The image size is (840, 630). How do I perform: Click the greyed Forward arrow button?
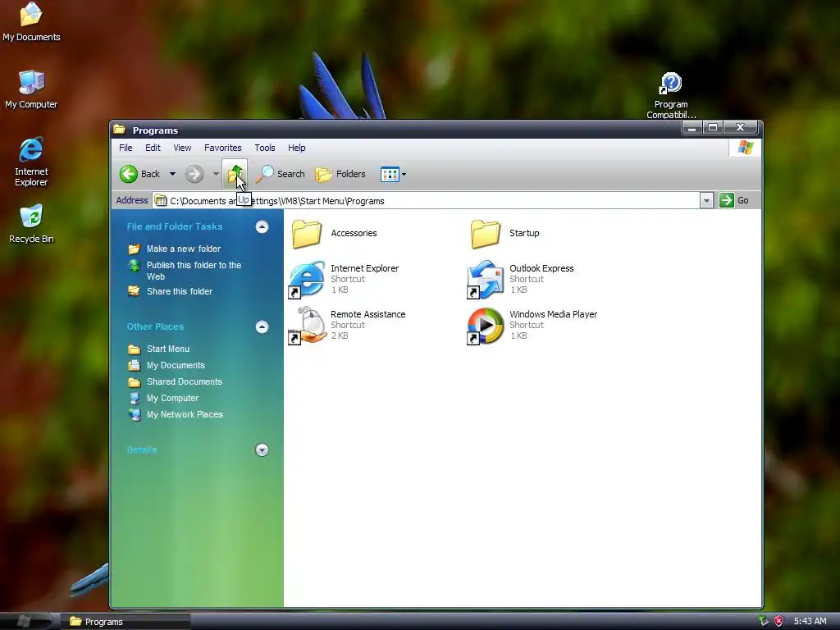point(194,174)
